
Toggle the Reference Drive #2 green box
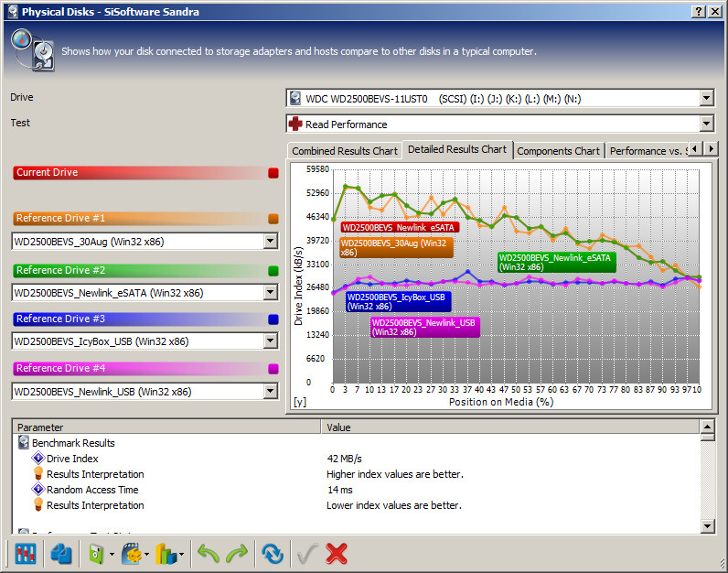tap(273, 270)
